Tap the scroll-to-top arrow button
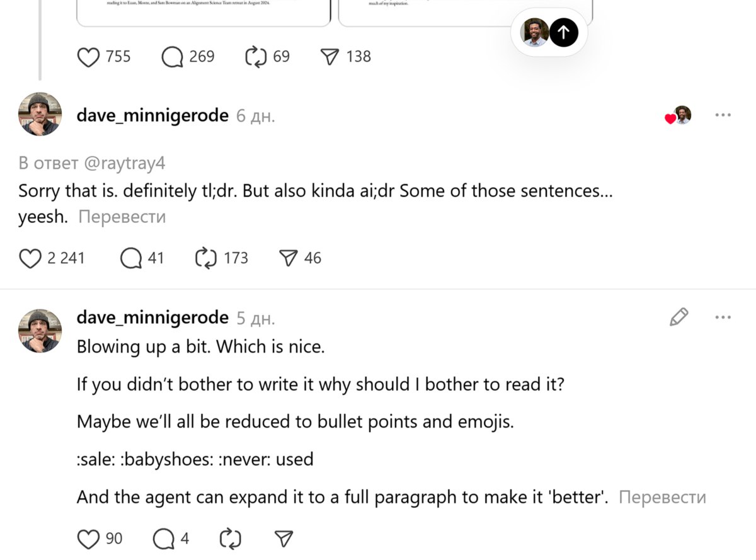Screen dimensions: 756x560 [563, 33]
